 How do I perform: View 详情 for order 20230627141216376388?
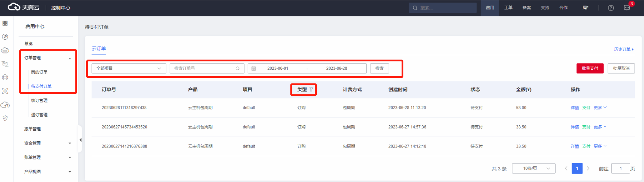[575, 146]
